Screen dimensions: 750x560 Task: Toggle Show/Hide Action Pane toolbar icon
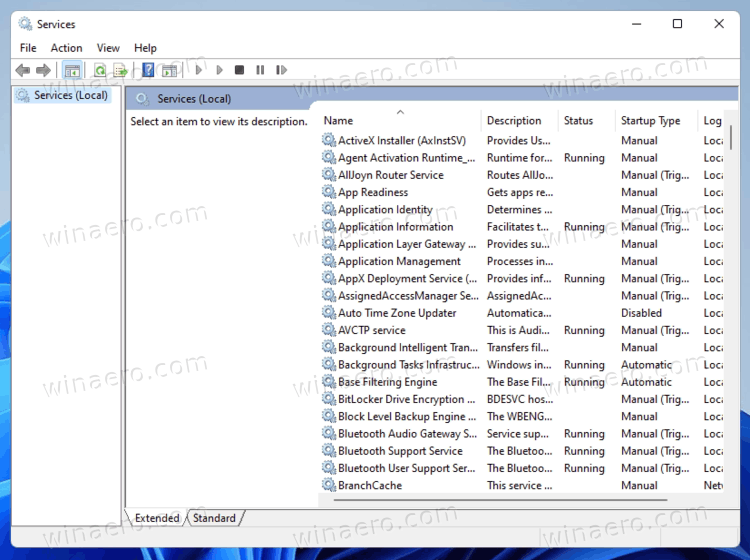[169, 71]
